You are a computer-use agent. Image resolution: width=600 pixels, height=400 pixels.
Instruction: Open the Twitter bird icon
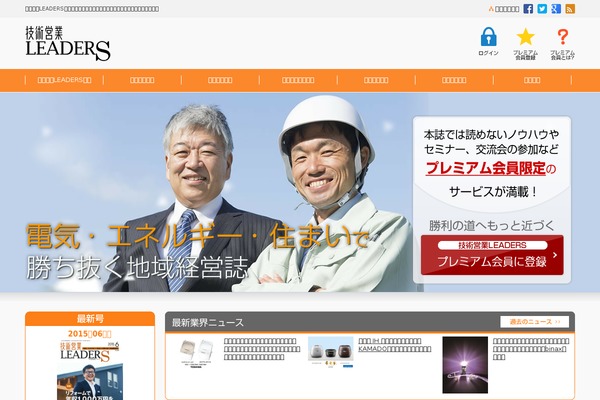point(542,9)
